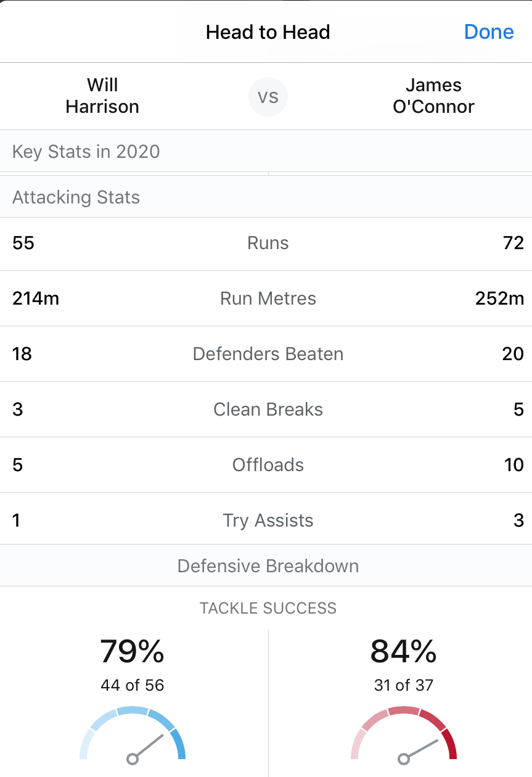Select the Clean Breaks row
Viewport: 532px width, 777px height.
pyautogui.click(x=266, y=409)
